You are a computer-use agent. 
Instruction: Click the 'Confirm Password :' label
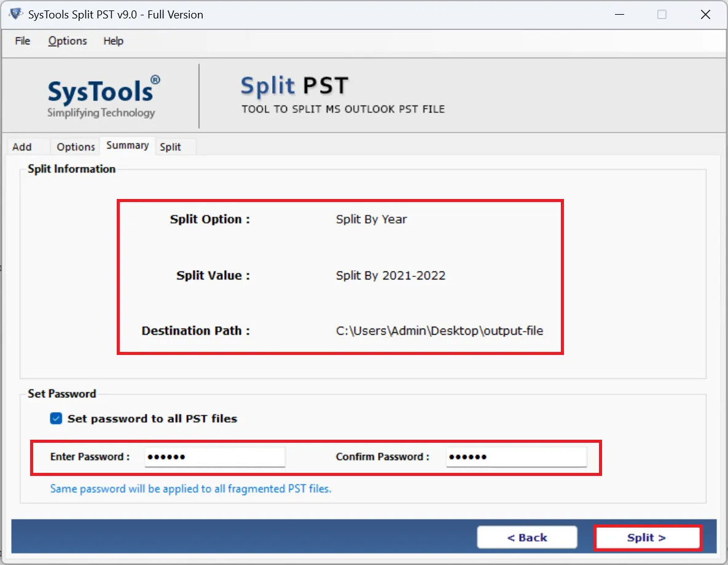click(x=383, y=457)
